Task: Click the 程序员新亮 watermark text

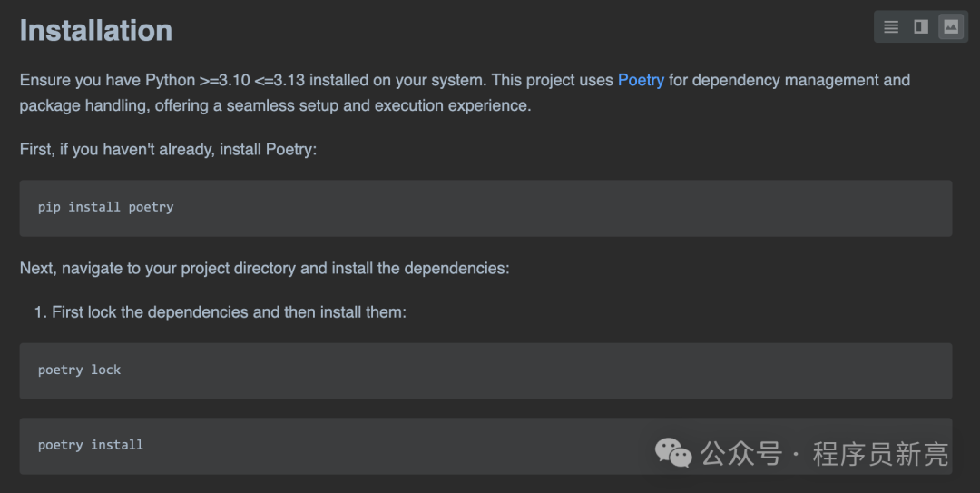Action: pyautogui.click(x=879, y=453)
